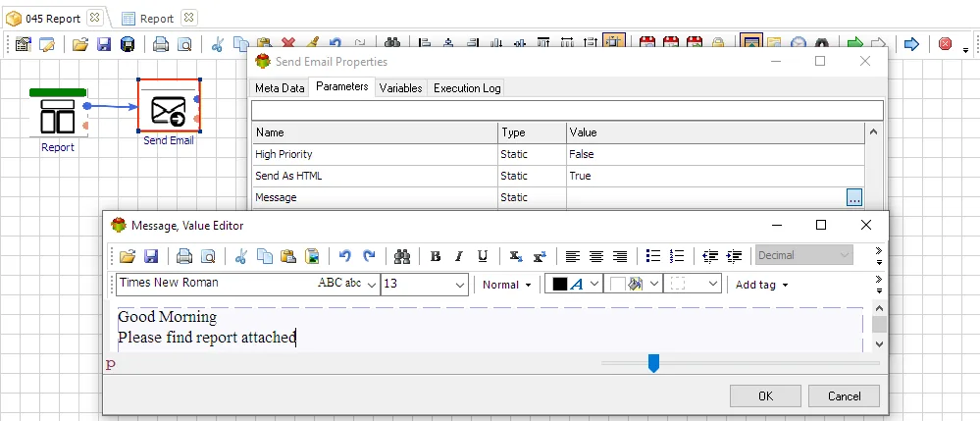The height and width of the screenshot is (421, 980).
Task: Select the Parameters tab
Action: tap(342, 86)
